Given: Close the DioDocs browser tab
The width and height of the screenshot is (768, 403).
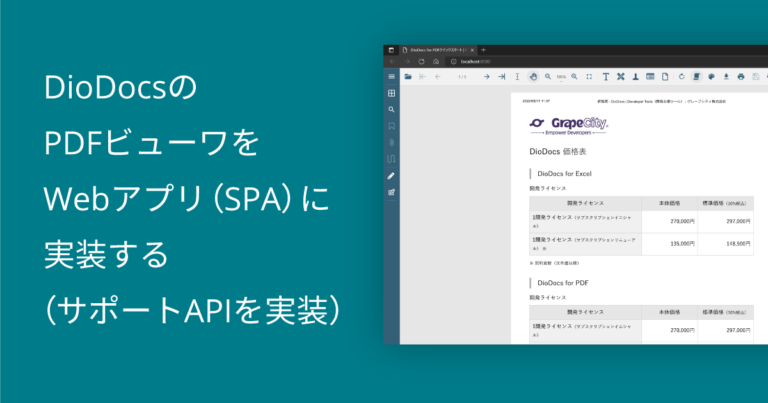Looking at the screenshot, I should click(x=472, y=50).
